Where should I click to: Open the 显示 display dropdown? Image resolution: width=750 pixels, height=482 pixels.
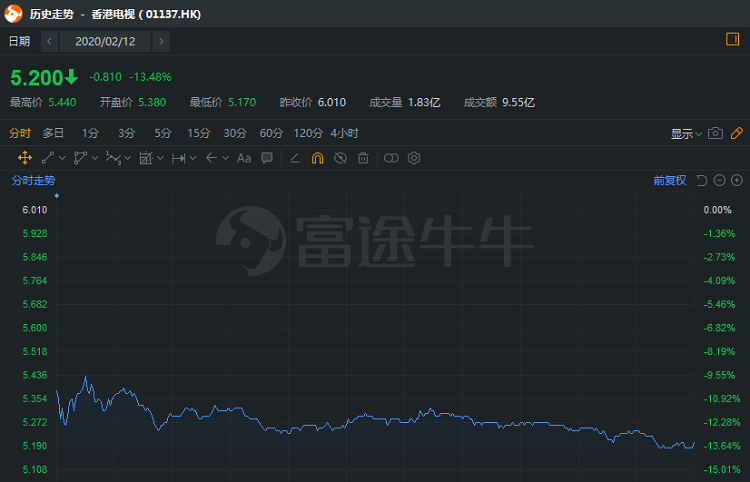[686, 134]
